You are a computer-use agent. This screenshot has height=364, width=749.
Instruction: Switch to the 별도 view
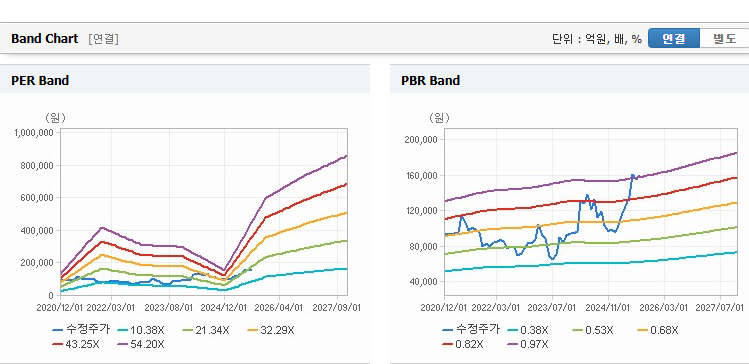click(724, 39)
